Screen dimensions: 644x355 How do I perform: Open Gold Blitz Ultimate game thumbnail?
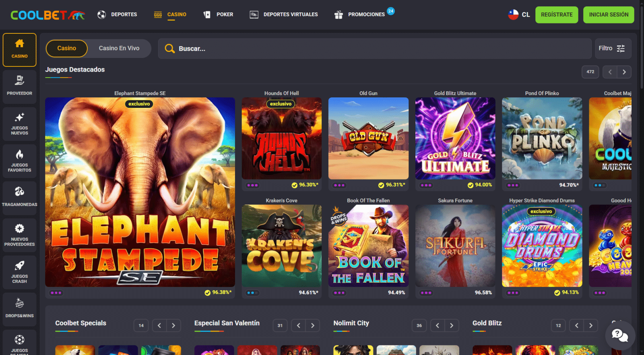455,138
